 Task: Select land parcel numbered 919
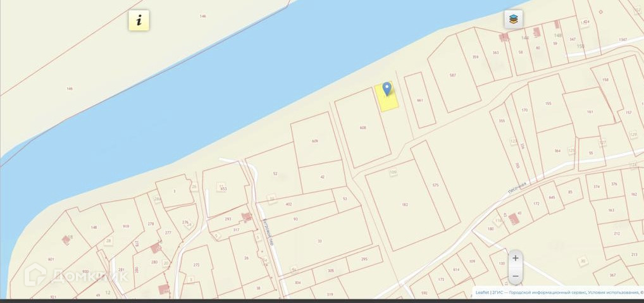pyautogui.click(x=126, y=226)
